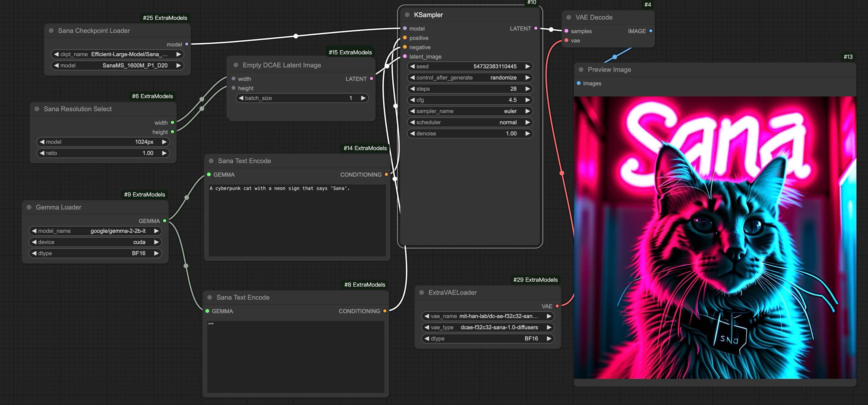Image resolution: width=868 pixels, height=405 pixels.
Task: Open the scheduler normal dropdown
Action: click(x=470, y=122)
